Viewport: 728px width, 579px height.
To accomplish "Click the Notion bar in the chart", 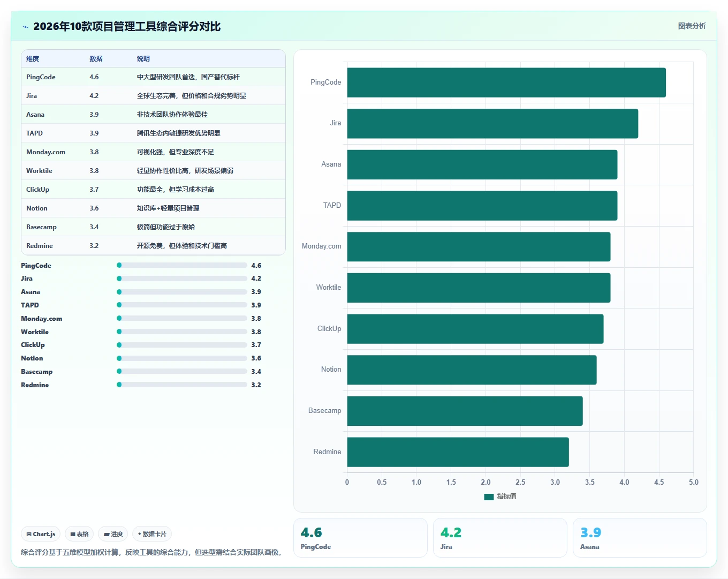I will 472,370.
